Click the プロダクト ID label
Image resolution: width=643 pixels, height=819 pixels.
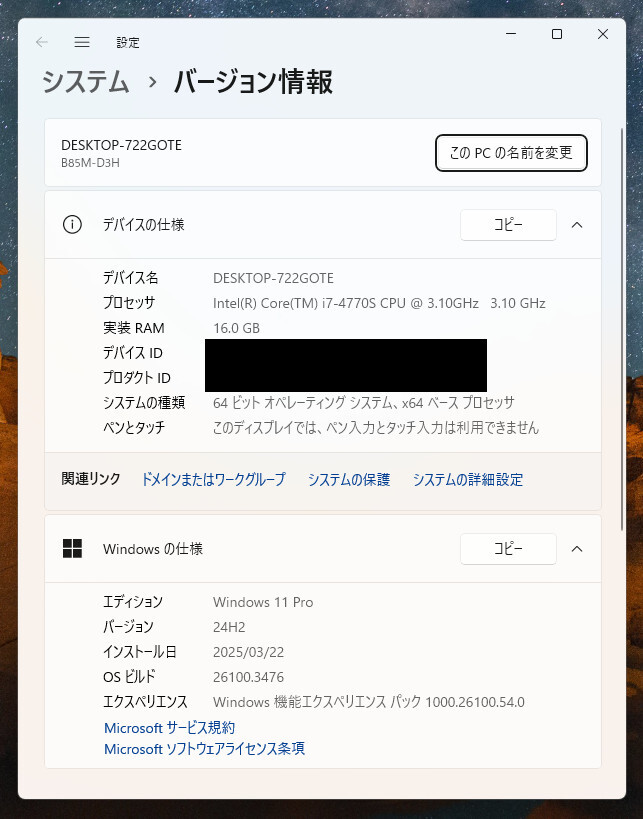(x=137, y=378)
